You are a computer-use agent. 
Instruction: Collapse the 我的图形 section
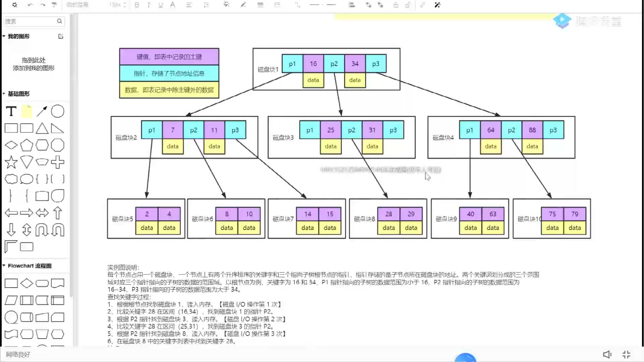tap(4, 36)
